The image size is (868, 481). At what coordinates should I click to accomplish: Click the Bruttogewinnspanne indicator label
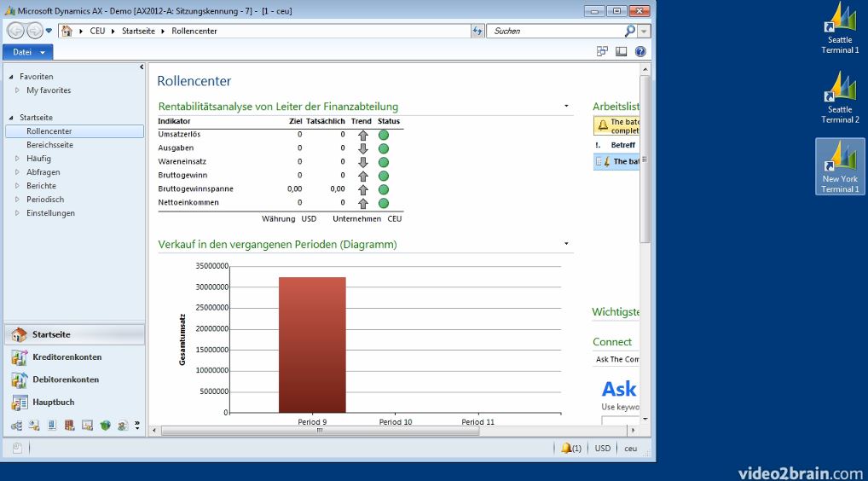click(195, 188)
